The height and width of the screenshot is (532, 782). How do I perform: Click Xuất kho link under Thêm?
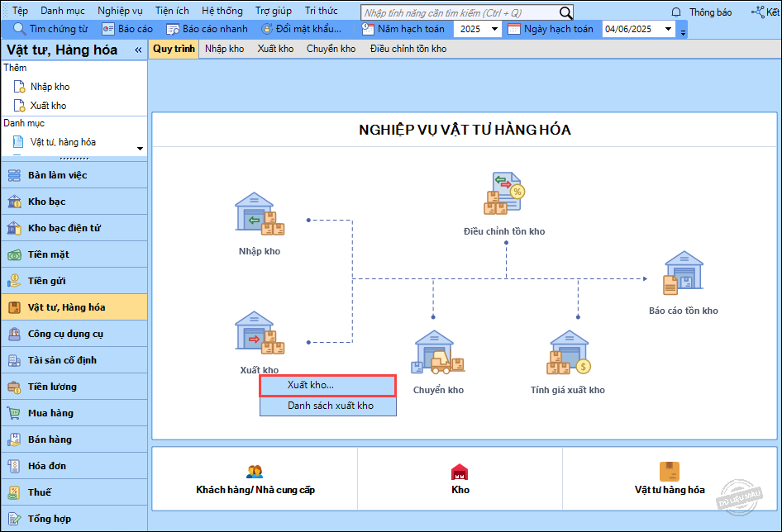(x=48, y=106)
